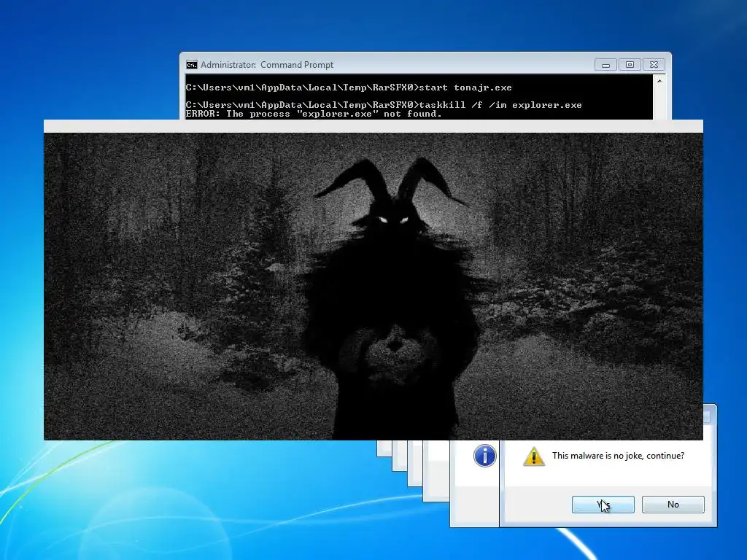This screenshot has width=747, height=560.
Task: Click the 'taskkill /f /im explorer.exe' command line
Action: pos(384,105)
